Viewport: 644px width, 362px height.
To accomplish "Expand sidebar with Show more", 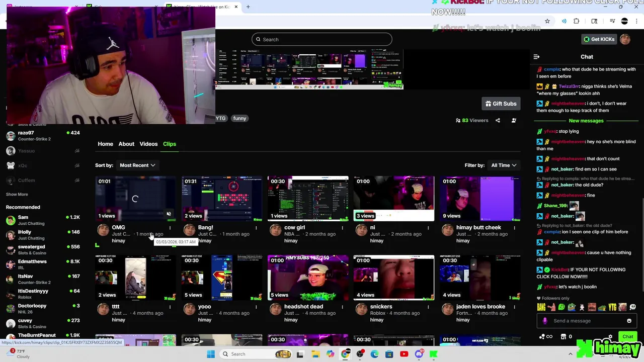I will [x=17, y=194].
